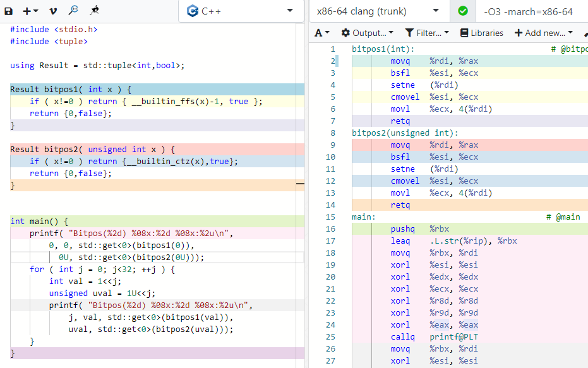The height and width of the screenshot is (368, 588).
Task: Select assembly line number 8
Action: click(333, 133)
